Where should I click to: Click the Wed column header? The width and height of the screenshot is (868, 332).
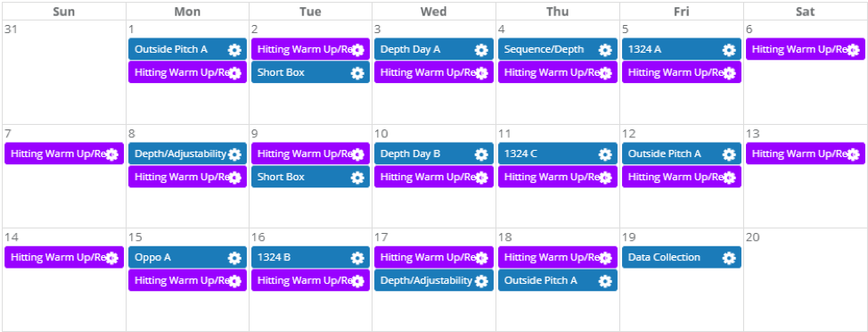(434, 12)
